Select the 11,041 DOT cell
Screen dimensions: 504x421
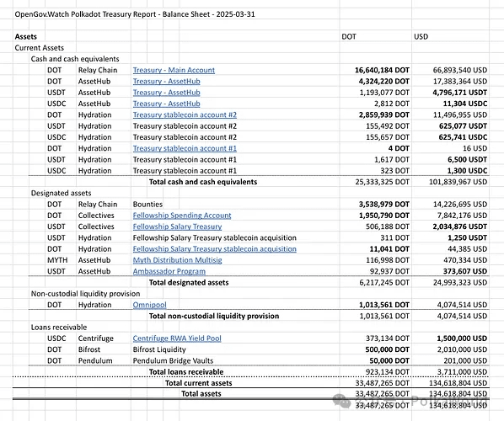pos(389,249)
